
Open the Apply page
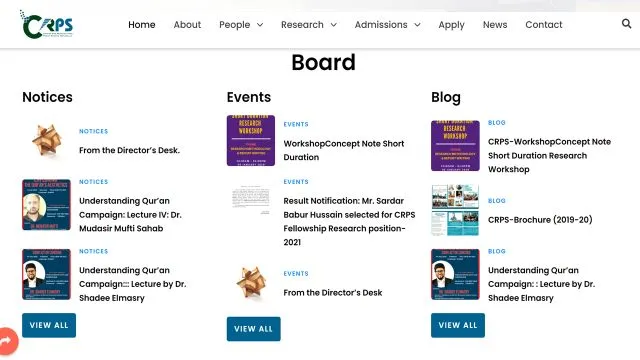click(x=451, y=25)
